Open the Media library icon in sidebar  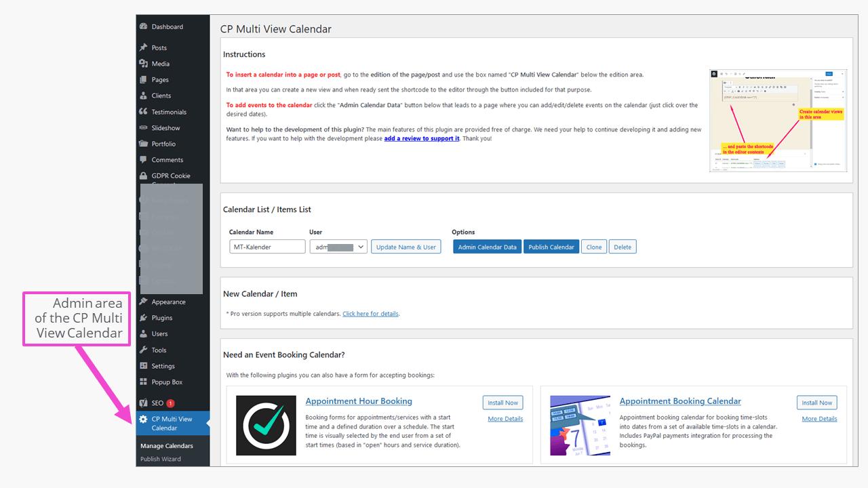pyautogui.click(x=144, y=63)
